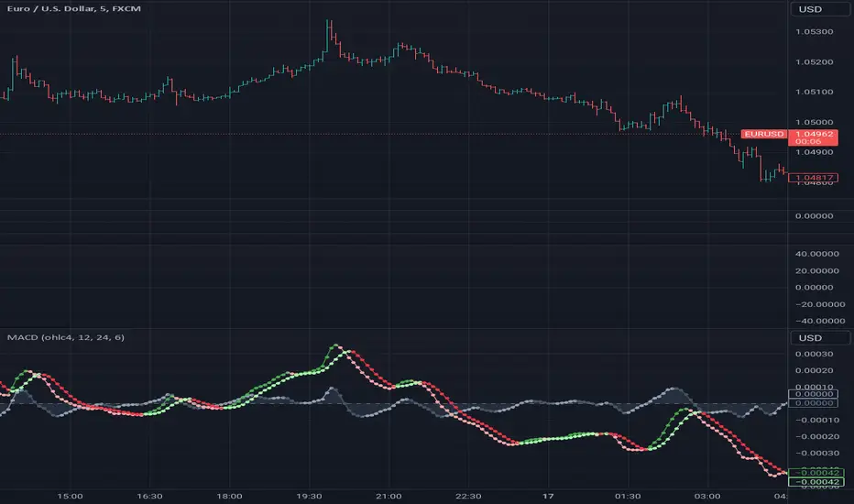Click the 17 date marker on time axis
This screenshot has width=854, height=504.
548,496
